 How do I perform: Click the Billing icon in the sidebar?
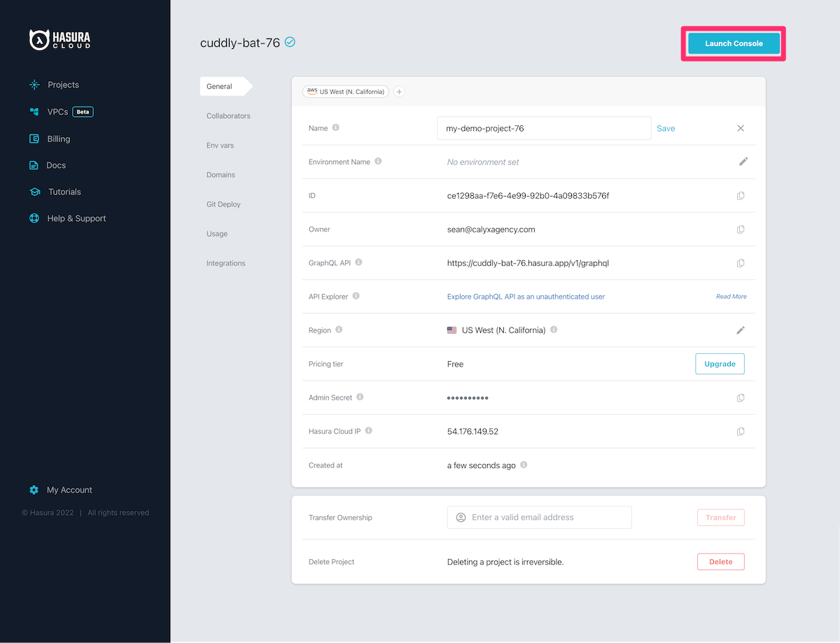pyautogui.click(x=34, y=139)
